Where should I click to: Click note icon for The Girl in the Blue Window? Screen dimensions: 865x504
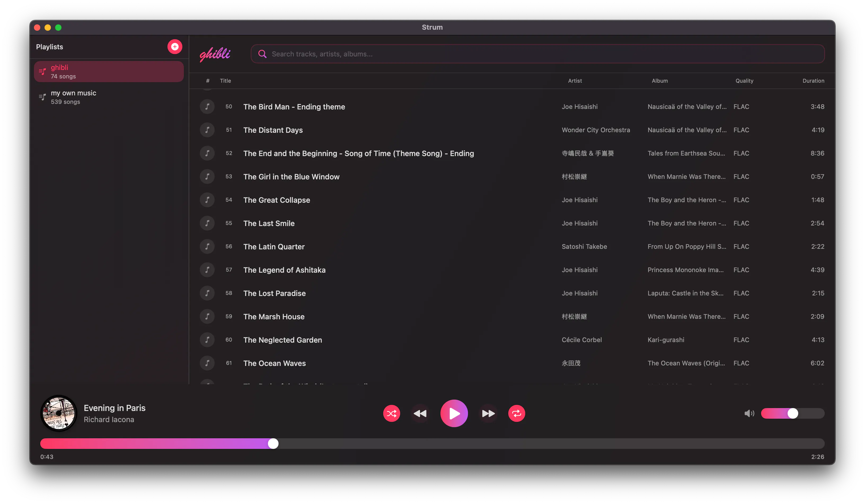tap(207, 177)
